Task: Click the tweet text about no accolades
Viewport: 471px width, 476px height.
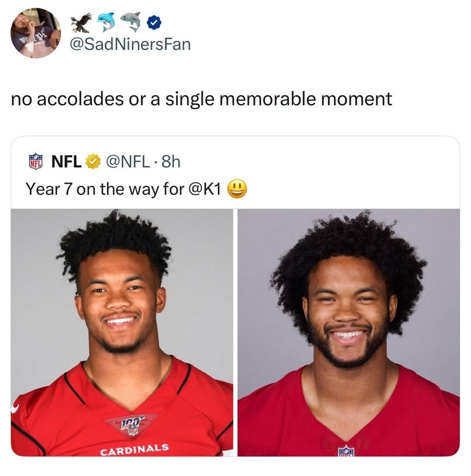Action: [201, 99]
